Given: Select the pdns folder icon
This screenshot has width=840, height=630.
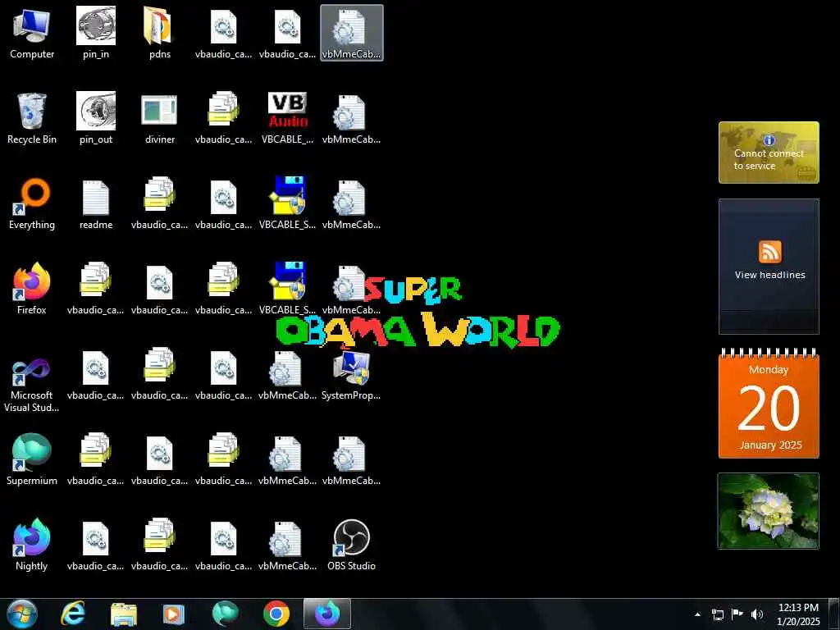Looking at the screenshot, I should [160, 32].
